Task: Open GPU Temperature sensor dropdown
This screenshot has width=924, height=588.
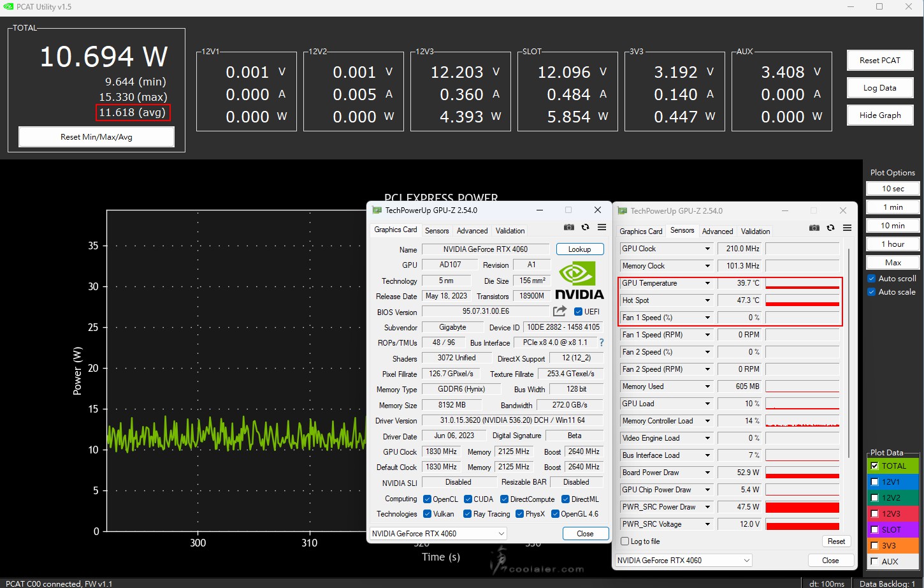Action: (x=707, y=283)
